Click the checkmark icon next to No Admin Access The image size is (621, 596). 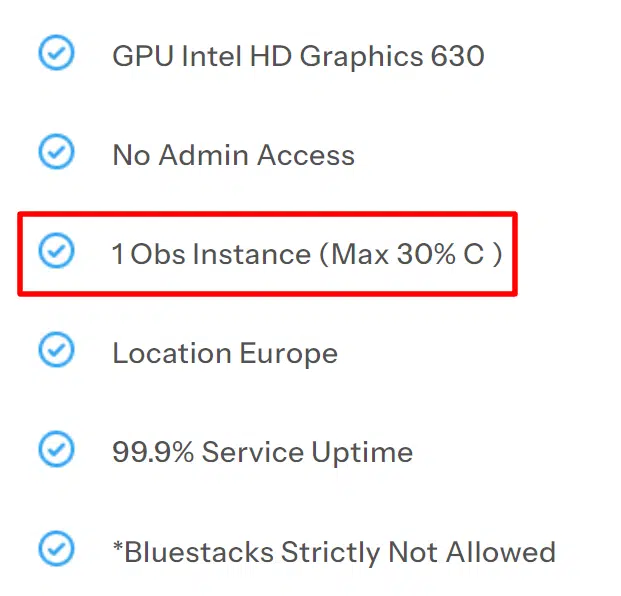click(56, 153)
